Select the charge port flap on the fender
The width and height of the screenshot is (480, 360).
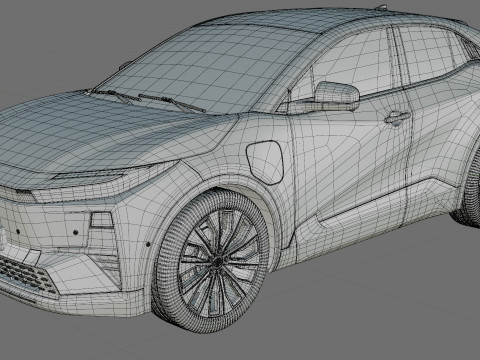(x=265, y=162)
